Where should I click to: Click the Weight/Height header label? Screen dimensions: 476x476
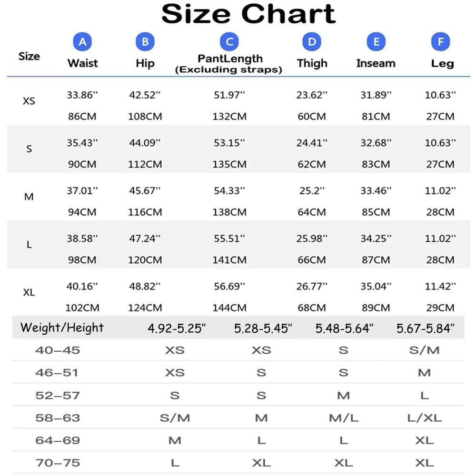[62, 327]
